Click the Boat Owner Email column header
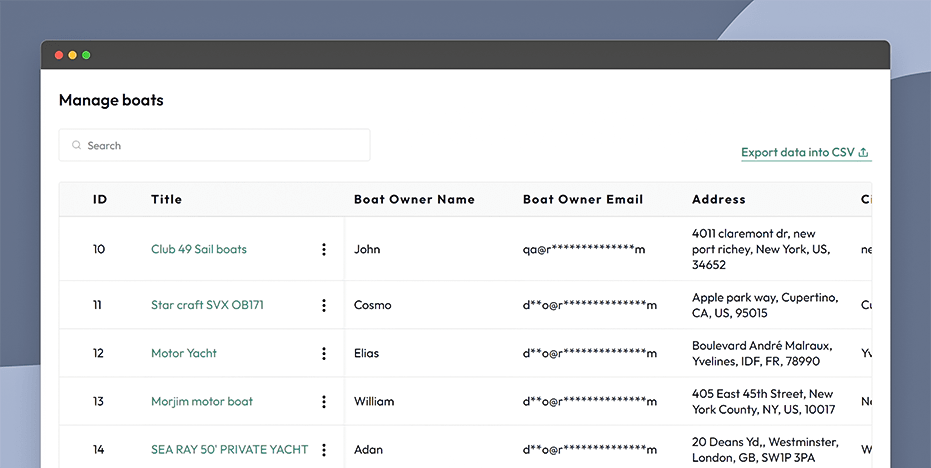 [x=583, y=200]
